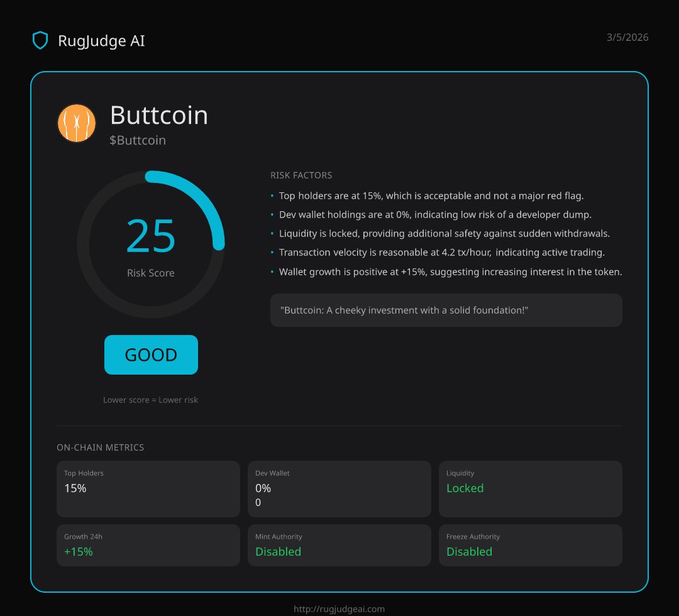Click the Buttcoin token name heading
This screenshot has width=679, height=616.
[159, 115]
